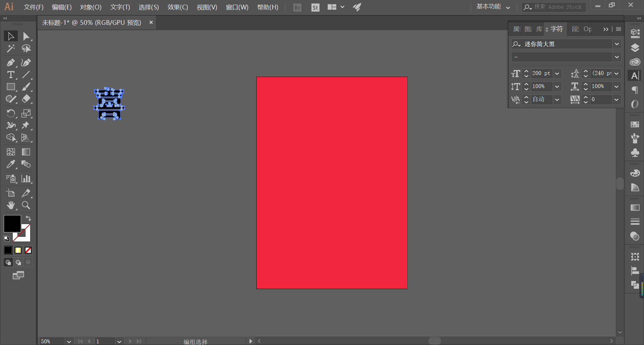Apply solid Color mode button
This screenshot has width=644, height=345.
pos(8,250)
